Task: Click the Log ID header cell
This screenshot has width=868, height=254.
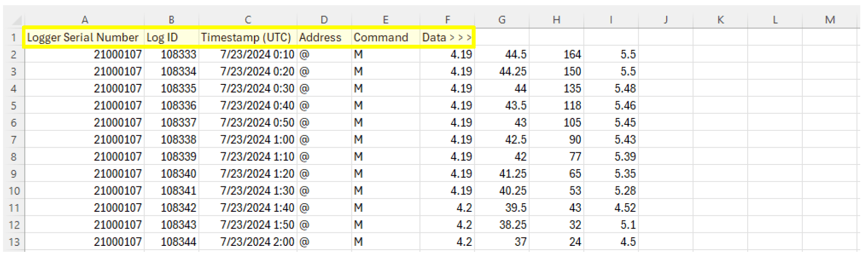Action: [171, 37]
